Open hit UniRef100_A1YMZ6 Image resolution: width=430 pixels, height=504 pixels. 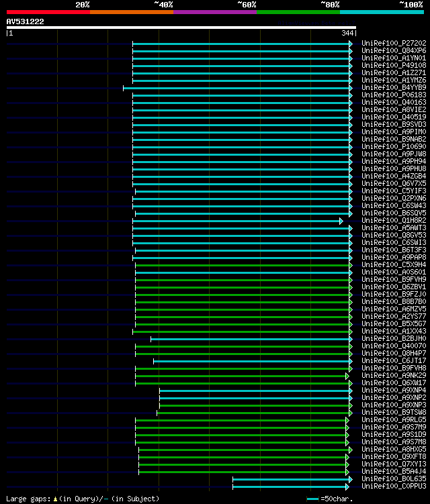tap(394, 80)
